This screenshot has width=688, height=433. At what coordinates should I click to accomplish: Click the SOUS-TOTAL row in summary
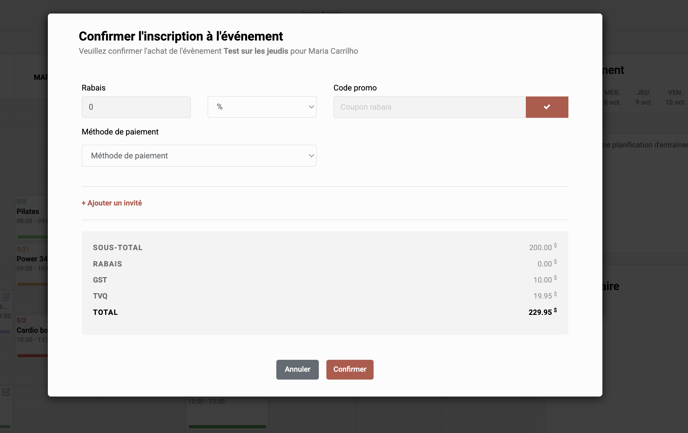(x=324, y=247)
